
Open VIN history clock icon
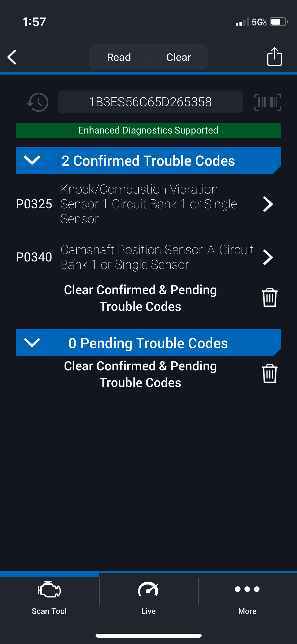(x=38, y=102)
